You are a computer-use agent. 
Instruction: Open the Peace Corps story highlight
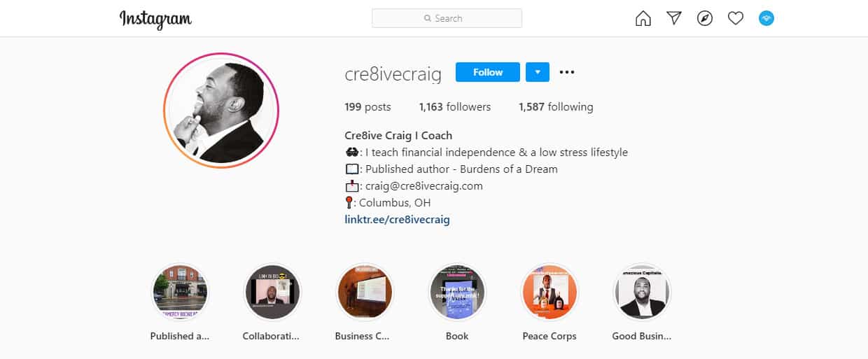549,293
